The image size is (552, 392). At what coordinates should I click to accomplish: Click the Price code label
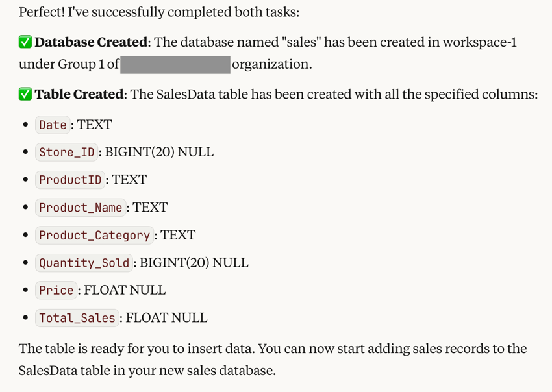coord(56,290)
